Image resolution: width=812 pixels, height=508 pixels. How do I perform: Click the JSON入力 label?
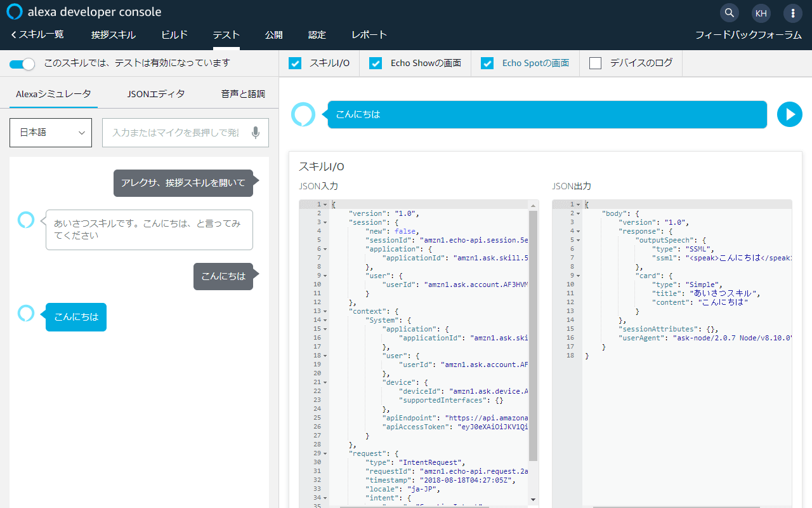tap(318, 187)
